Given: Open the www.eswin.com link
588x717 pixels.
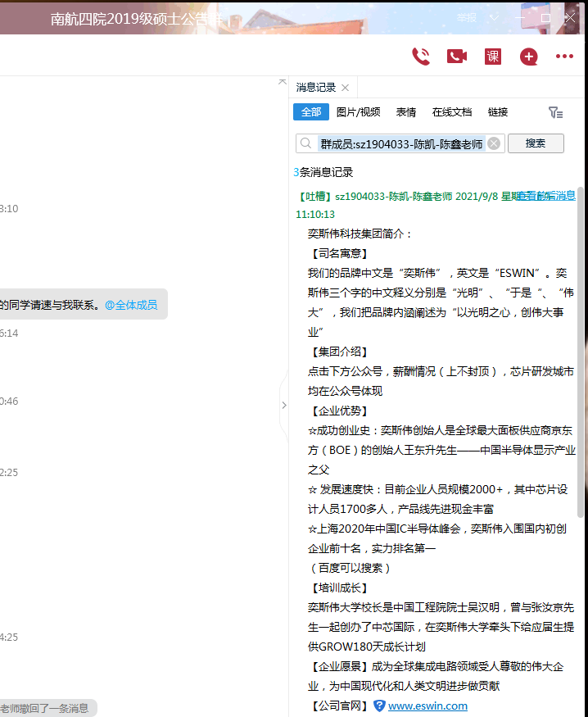Looking at the screenshot, I should click(427, 706).
